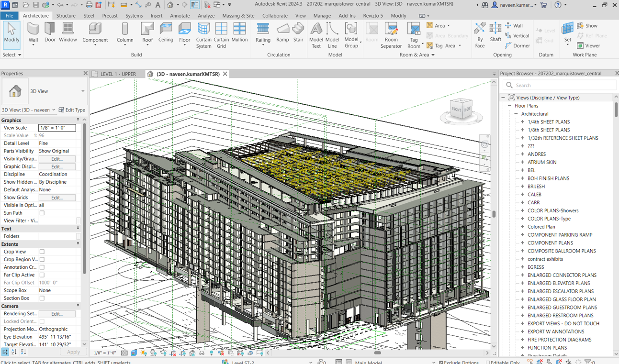Switch to the LEVEL 1 - UPPER view tab

coord(118,74)
